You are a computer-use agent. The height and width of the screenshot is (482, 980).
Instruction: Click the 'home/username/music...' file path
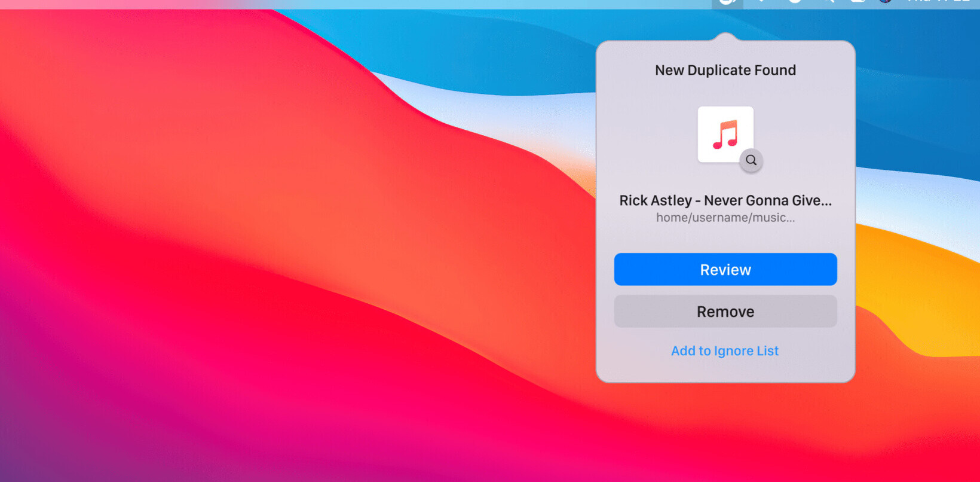pos(725,218)
